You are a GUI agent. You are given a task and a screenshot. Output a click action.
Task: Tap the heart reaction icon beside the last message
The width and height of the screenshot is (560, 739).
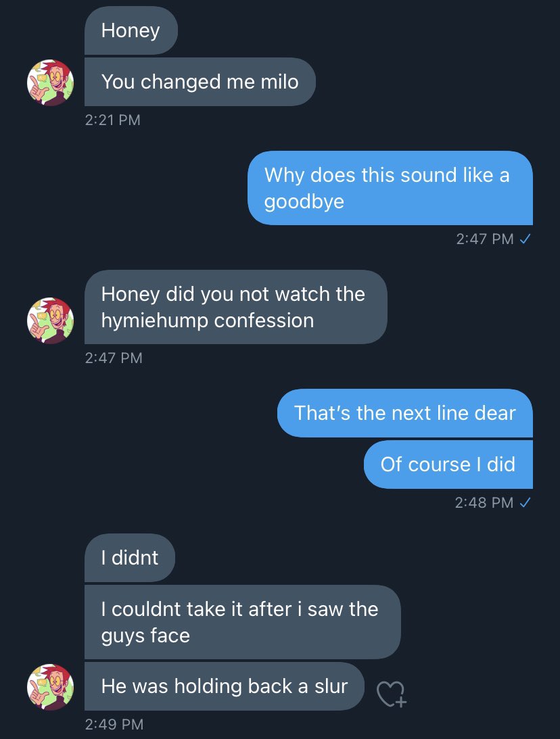[x=391, y=694]
